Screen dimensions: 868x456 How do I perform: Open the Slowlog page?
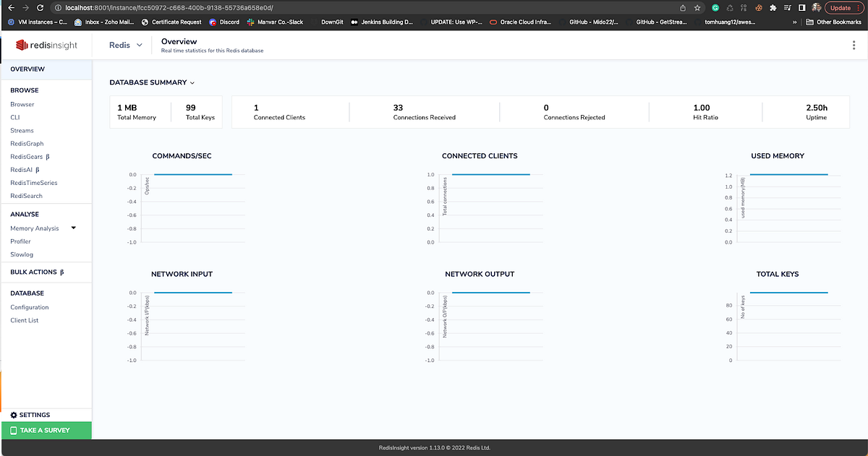pos(22,254)
